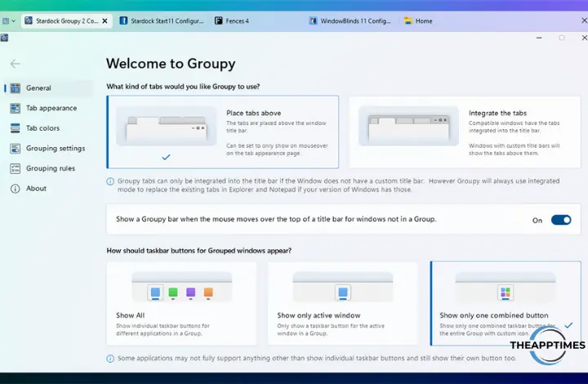
Task: Open the Grouping rules page
Action: (x=48, y=168)
